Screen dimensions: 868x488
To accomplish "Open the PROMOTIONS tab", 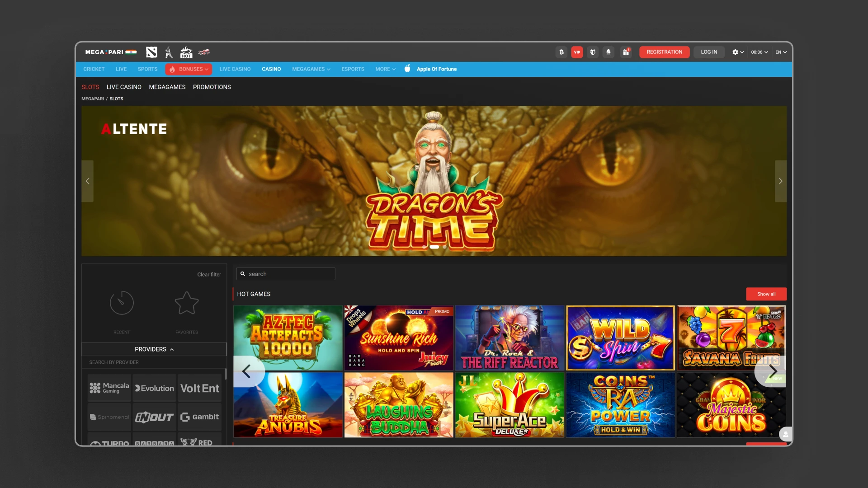I will coord(212,87).
